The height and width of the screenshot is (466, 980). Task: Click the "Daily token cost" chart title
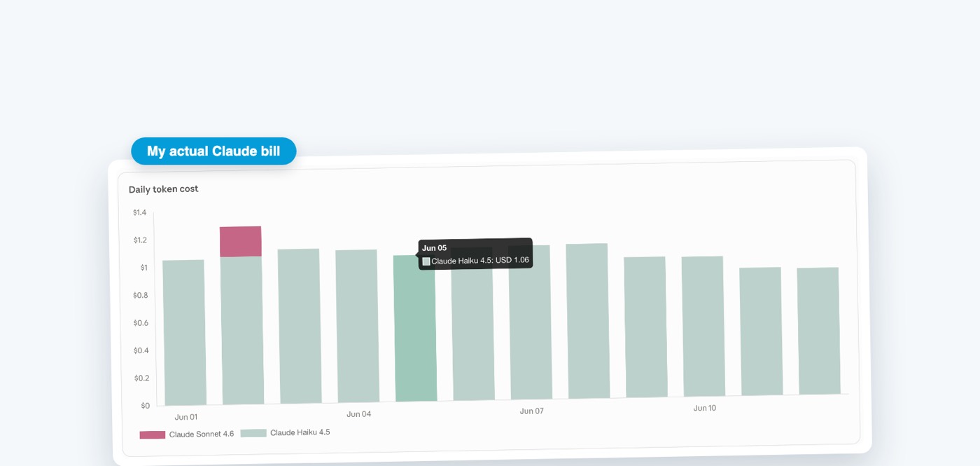[x=164, y=189]
